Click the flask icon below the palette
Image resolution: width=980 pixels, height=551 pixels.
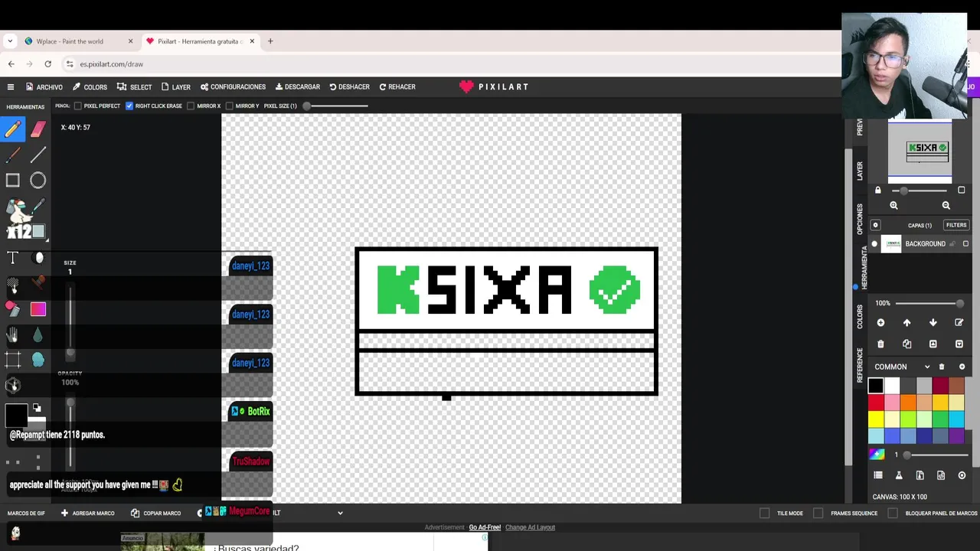[900, 475]
